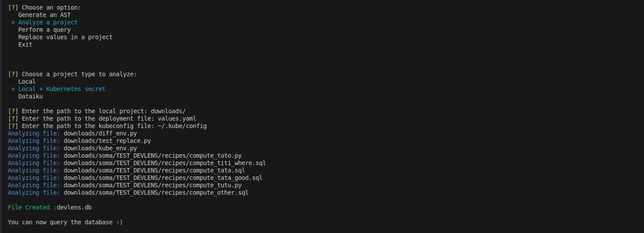
Task: Select 'Local + Kubernetes secret' project type
Action: click(x=62, y=89)
